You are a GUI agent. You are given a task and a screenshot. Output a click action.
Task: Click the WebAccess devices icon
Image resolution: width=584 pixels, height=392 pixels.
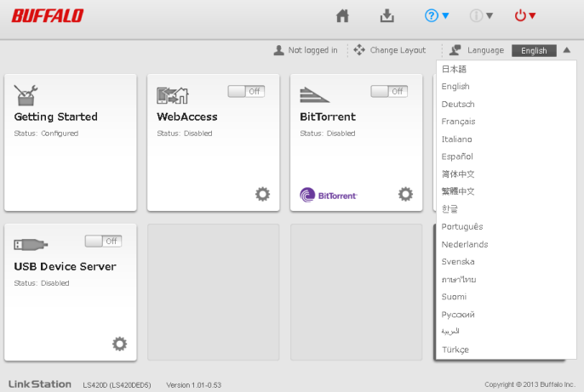coord(173,95)
